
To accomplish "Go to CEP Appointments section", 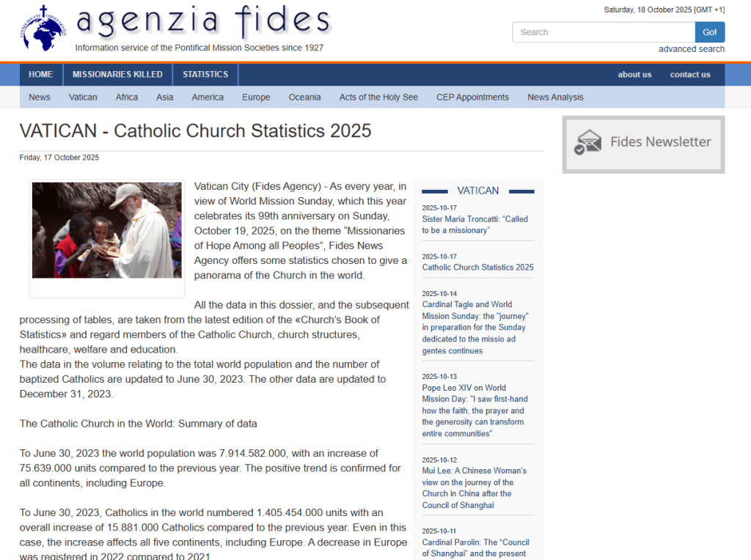I will point(472,97).
